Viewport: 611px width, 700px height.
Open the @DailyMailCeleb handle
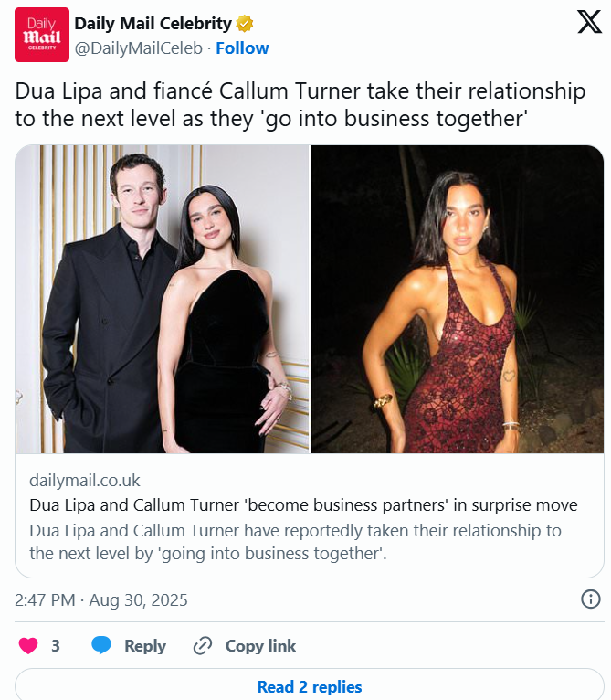(138, 48)
